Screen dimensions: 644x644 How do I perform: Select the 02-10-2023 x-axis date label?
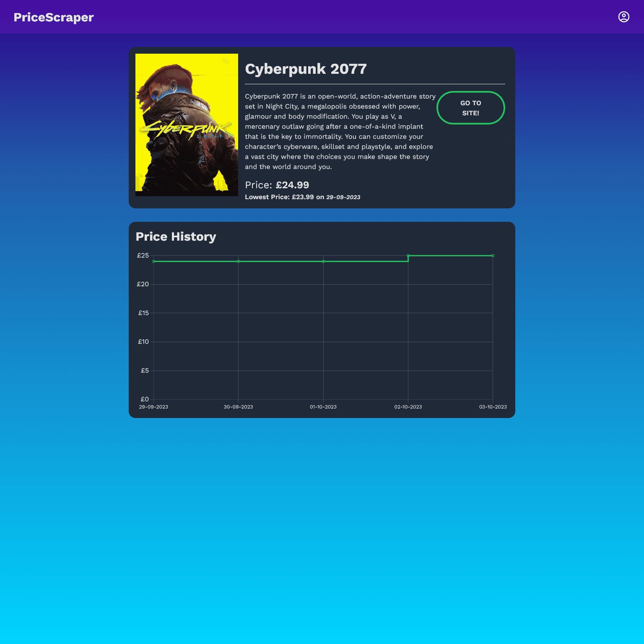(x=408, y=406)
